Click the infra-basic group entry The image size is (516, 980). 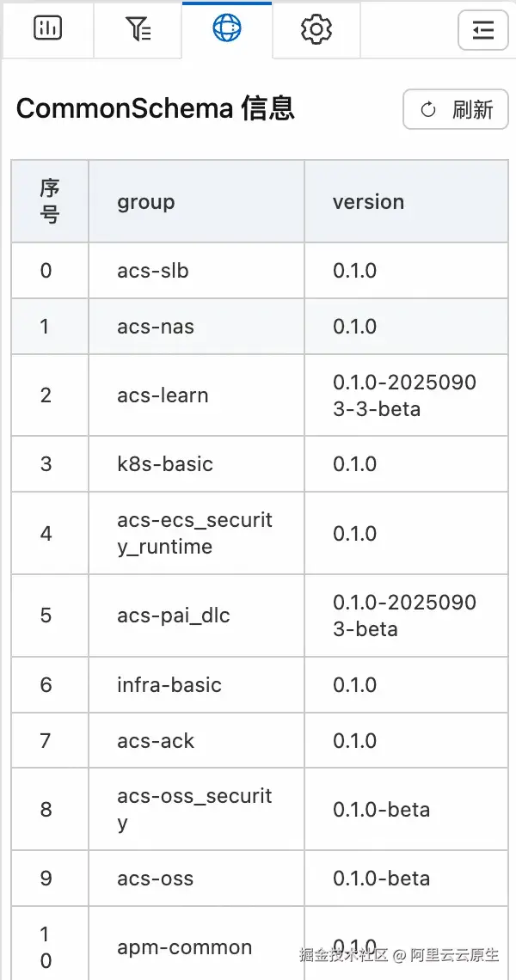click(x=169, y=685)
